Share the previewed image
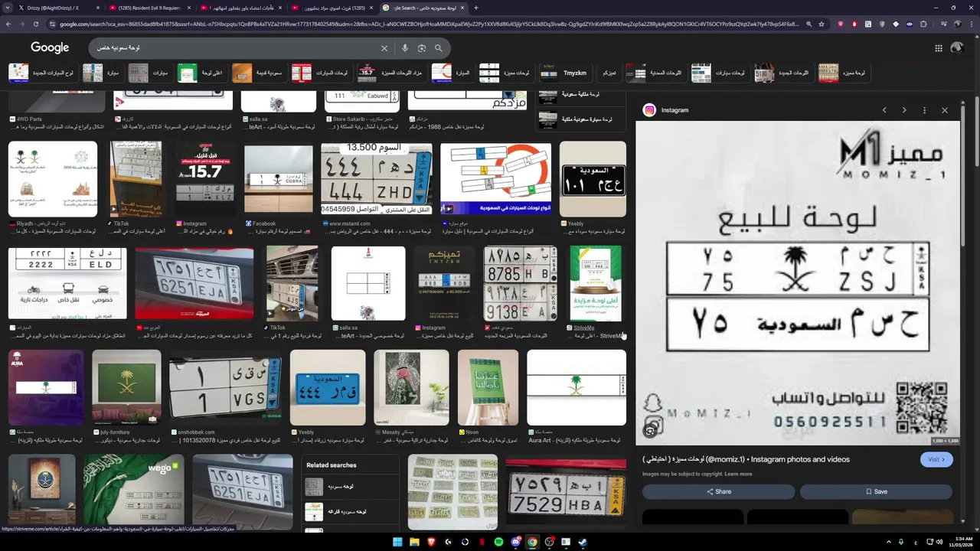Screen dimensions: 980x551 (x=718, y=491)
